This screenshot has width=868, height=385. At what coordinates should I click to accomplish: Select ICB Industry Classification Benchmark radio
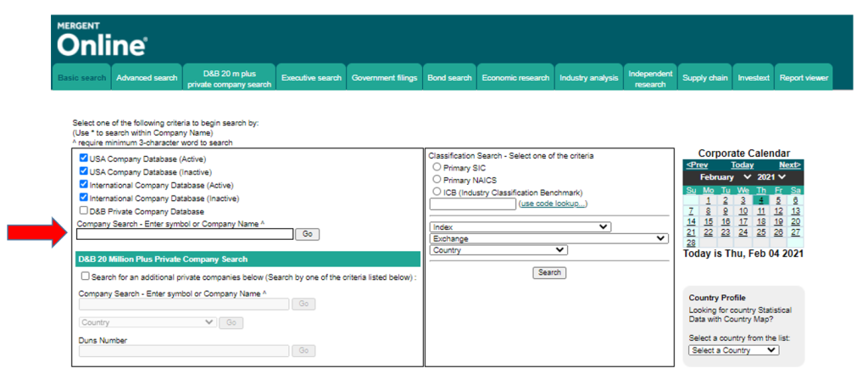point(437,192)
